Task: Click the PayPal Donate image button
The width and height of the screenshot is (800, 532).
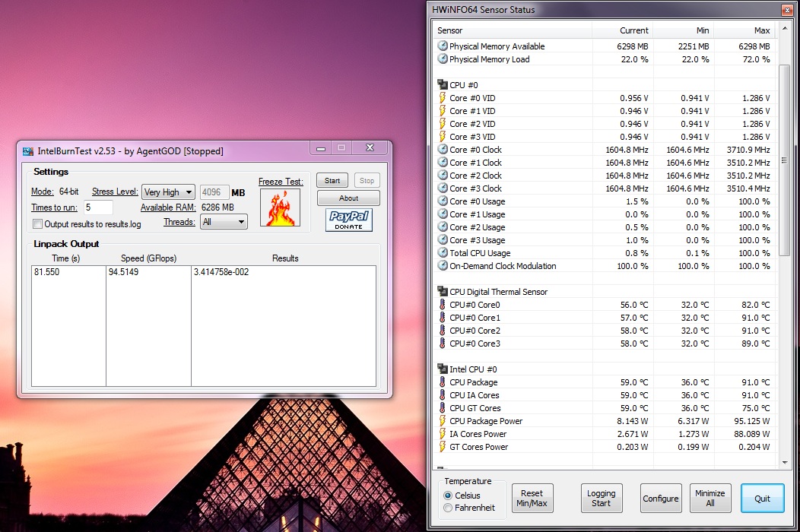Action: click(349, 220)
